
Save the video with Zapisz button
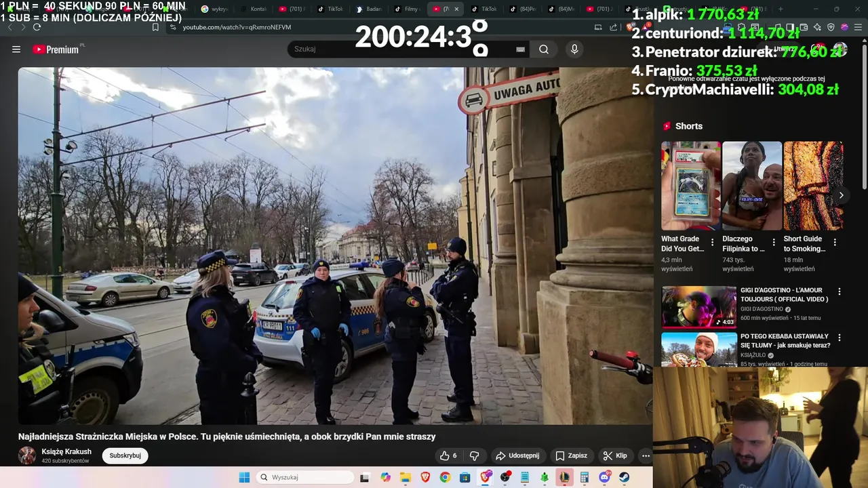[572, 456]
